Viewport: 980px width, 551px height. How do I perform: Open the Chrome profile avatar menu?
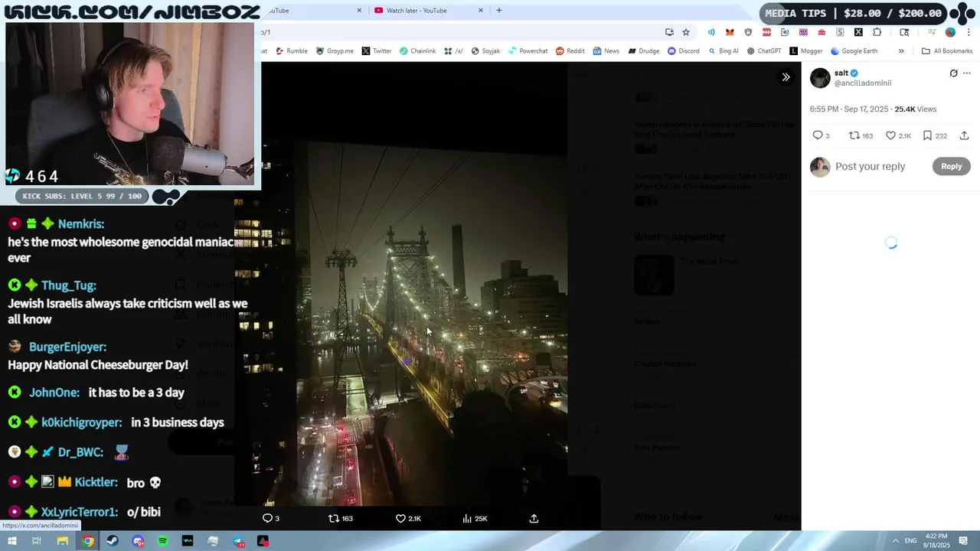coord(950,32)
